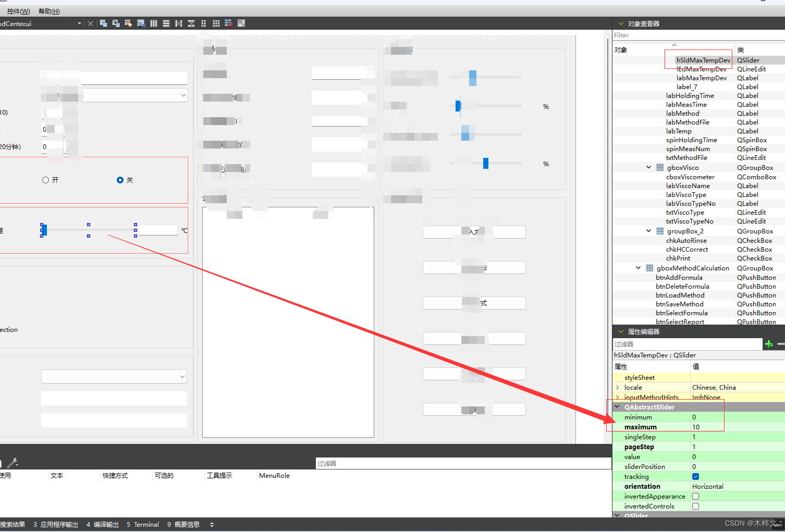Screen dimensions: 785x532
Task: Click the Adjust Size toolbar icon
Action: (240, 23)
